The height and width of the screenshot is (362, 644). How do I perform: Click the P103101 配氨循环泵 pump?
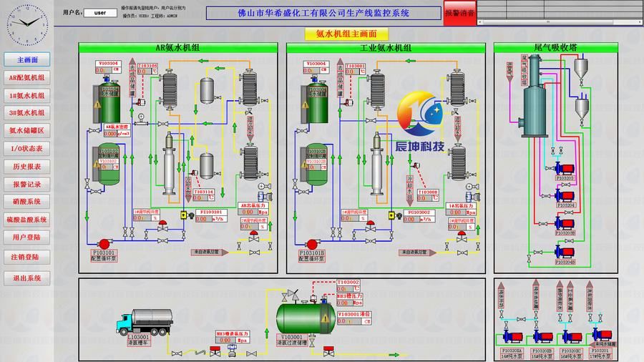(x=104, y=244)
